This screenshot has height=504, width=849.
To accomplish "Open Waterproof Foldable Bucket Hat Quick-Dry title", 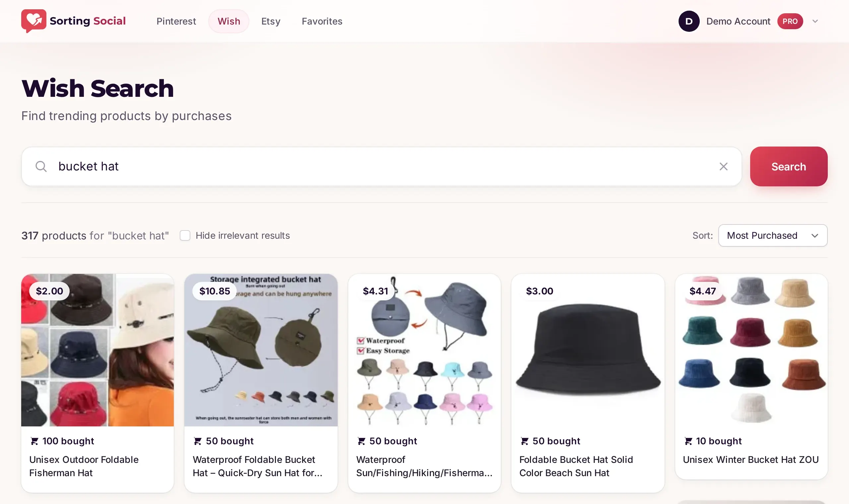I will pos(257,466).
